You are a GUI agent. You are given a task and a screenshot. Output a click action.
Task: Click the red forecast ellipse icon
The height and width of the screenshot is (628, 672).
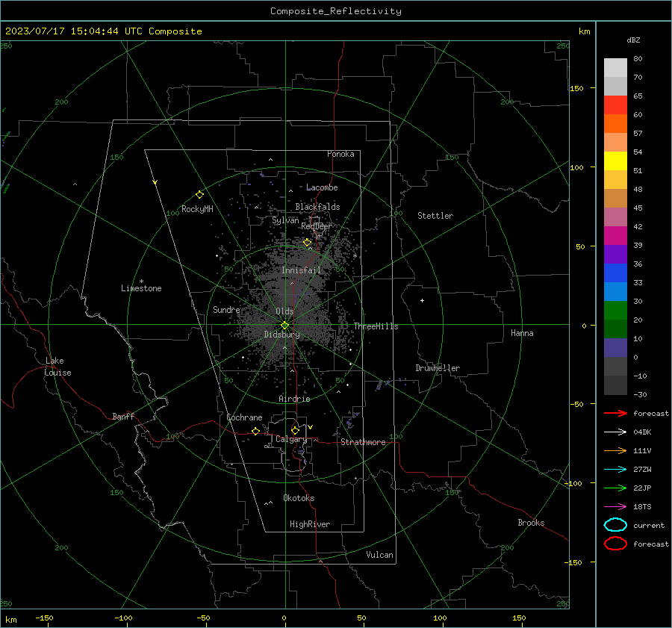(615, 544)
